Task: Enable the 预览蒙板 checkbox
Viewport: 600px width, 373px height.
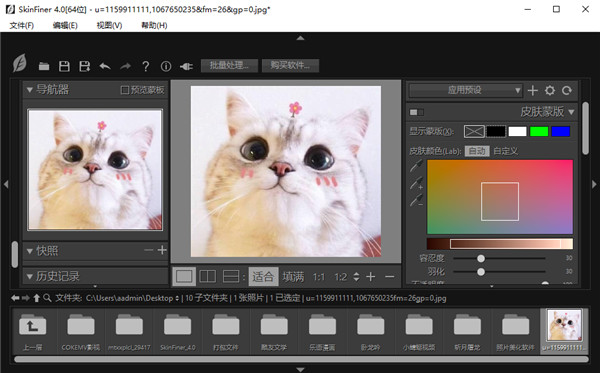Action: tap(125, 90)
